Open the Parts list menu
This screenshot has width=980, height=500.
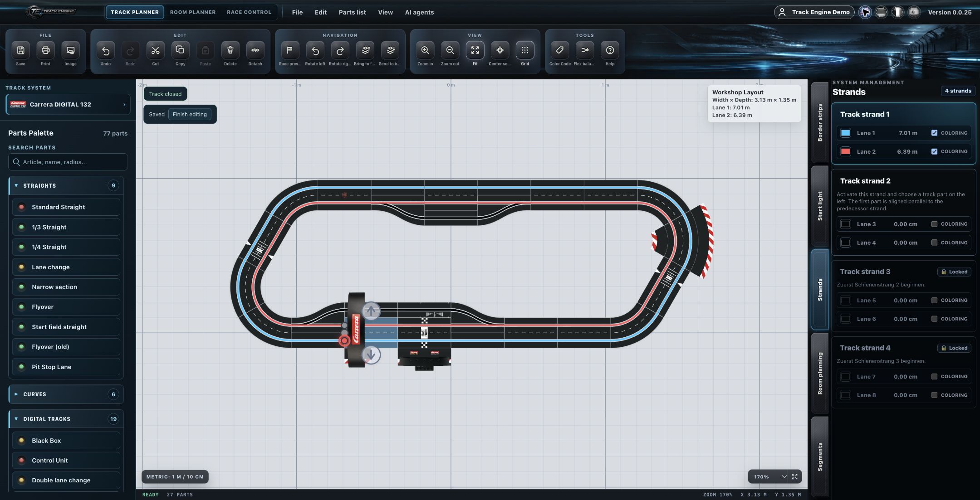tap(352, 12)
